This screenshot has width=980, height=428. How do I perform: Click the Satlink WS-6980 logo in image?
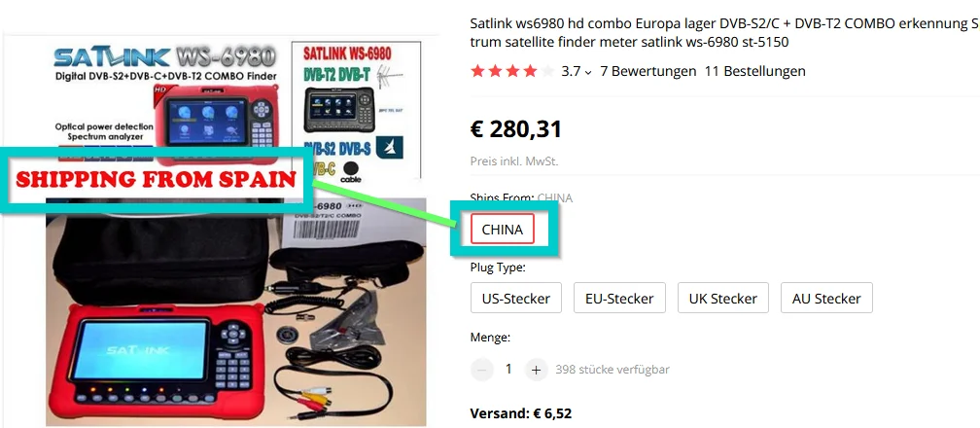pyautogui.click(x=163, y=57)
